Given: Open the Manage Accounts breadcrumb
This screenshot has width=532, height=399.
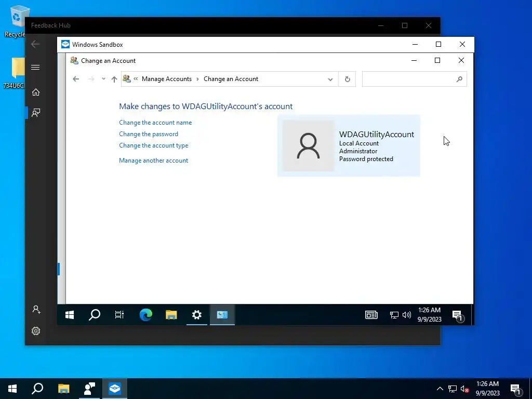Looking at the screenshot, I should [167, 79].
